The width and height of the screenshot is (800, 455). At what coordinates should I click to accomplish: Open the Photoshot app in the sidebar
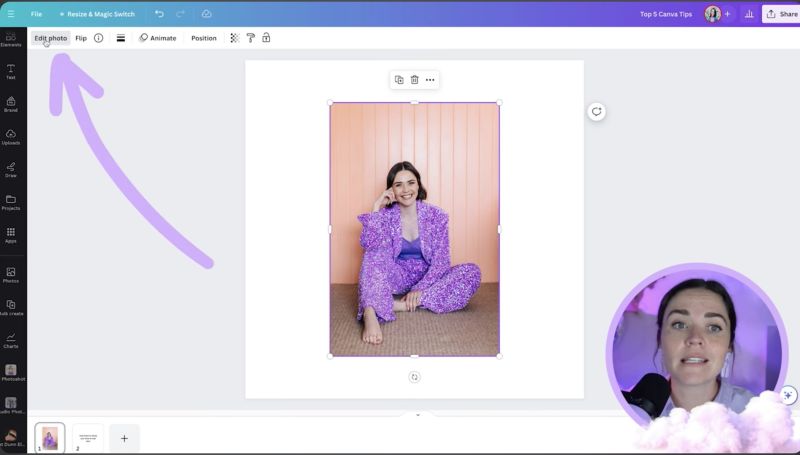tap(11, 373)
